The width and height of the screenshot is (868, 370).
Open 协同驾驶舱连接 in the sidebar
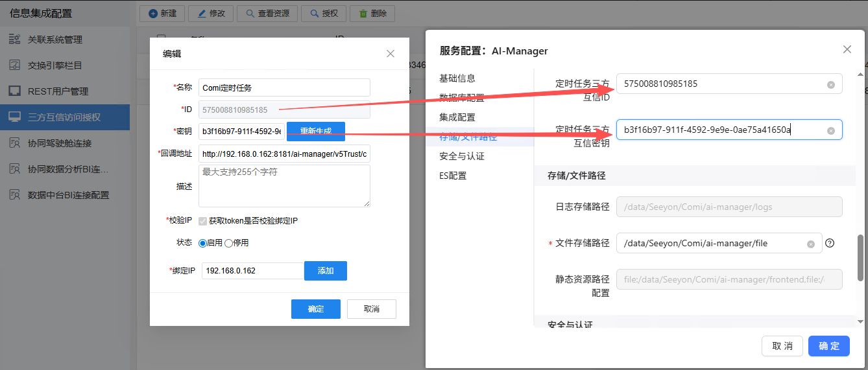coord(65,143)
